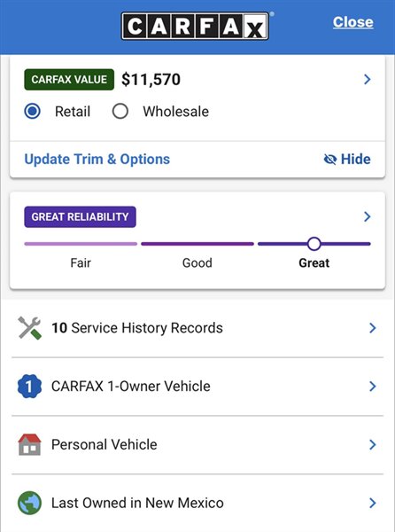Screen dimensions: 395x532
Task: Click the house Personal Vehicle icon
Action: coord(29,444)
